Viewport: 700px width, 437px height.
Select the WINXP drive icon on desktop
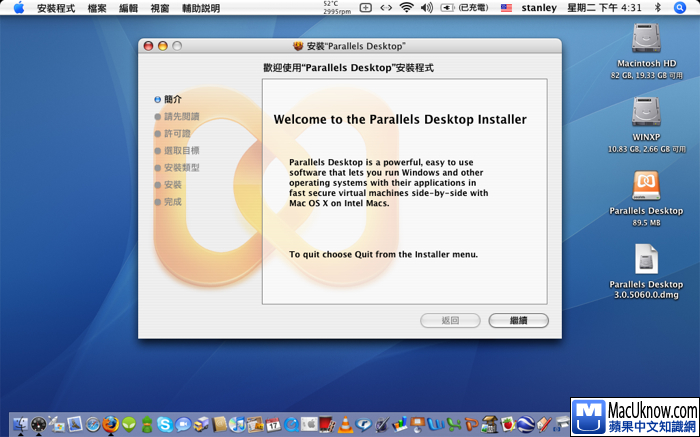pyautogui.click(x=646, y=113)
